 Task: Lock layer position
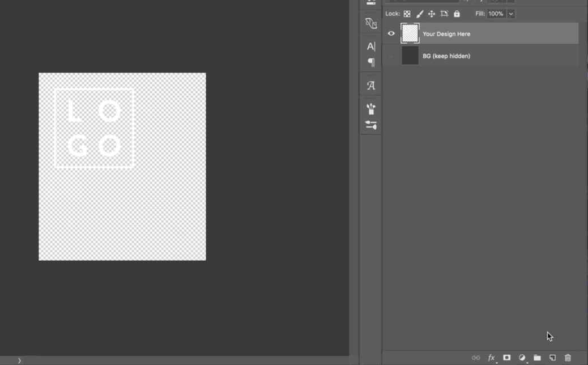click(432, 14)
